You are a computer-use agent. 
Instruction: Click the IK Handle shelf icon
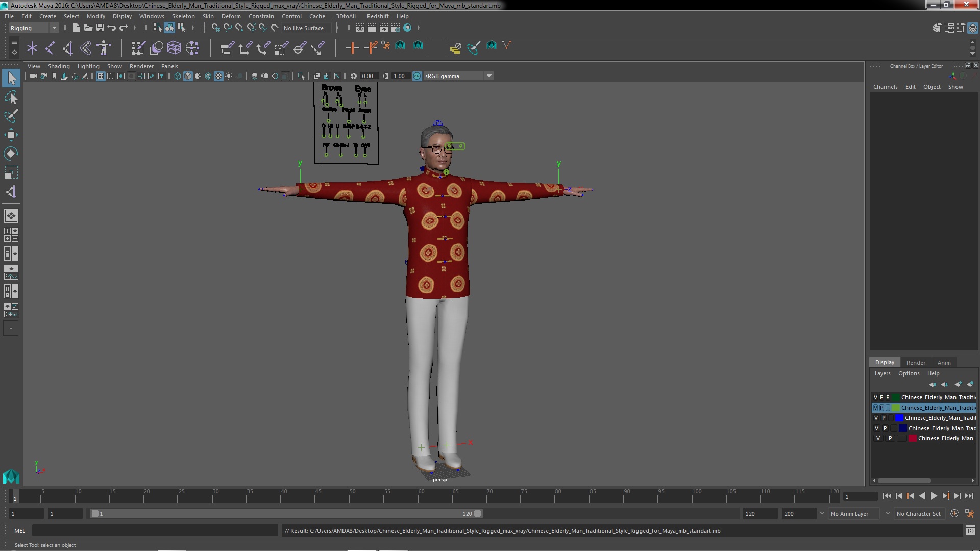point(68,48)
